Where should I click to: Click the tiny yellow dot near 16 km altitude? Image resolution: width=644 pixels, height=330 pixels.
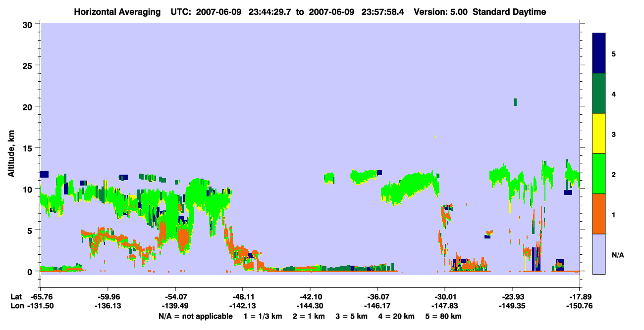coord(435,137)
